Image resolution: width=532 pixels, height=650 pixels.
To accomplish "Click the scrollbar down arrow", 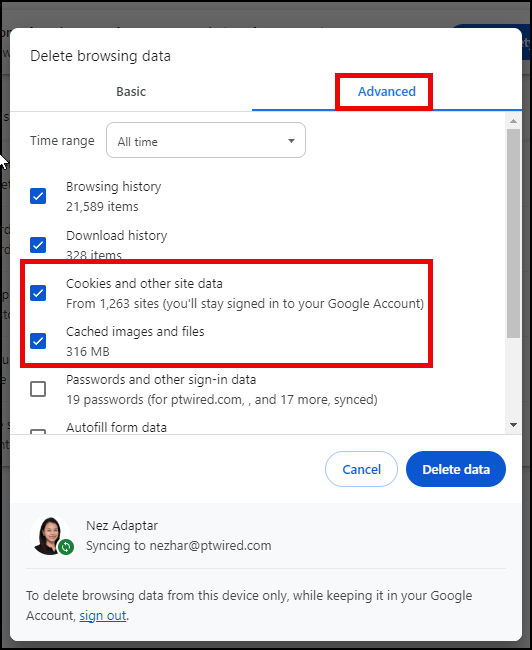I will [x=513, y=425].
